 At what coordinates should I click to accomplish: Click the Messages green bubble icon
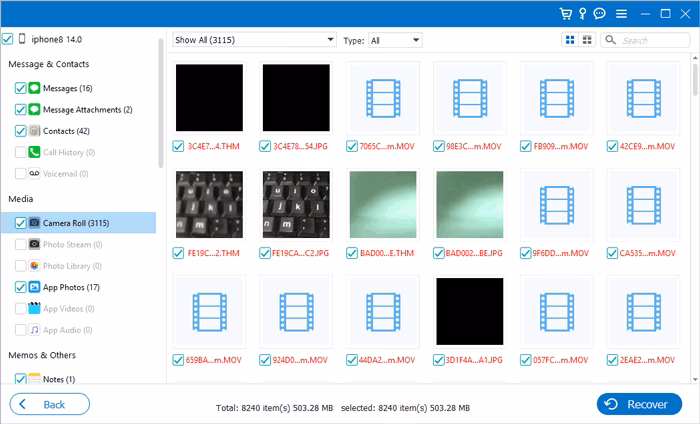34,88
